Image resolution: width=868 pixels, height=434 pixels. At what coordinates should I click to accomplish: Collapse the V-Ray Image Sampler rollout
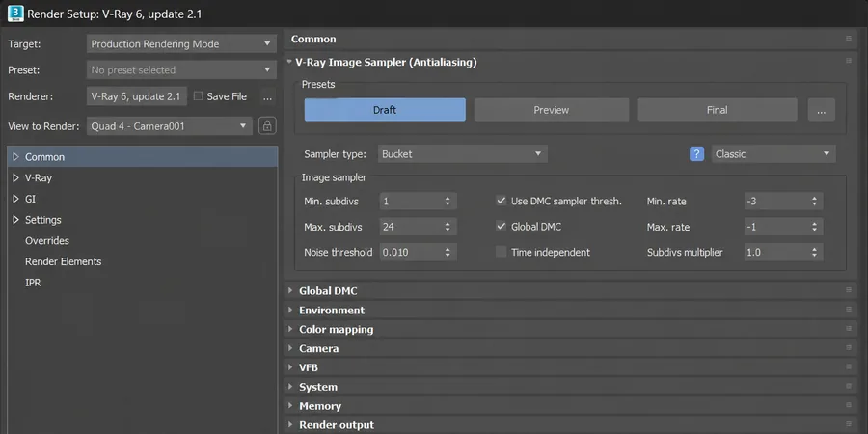[x=289, y=62]
